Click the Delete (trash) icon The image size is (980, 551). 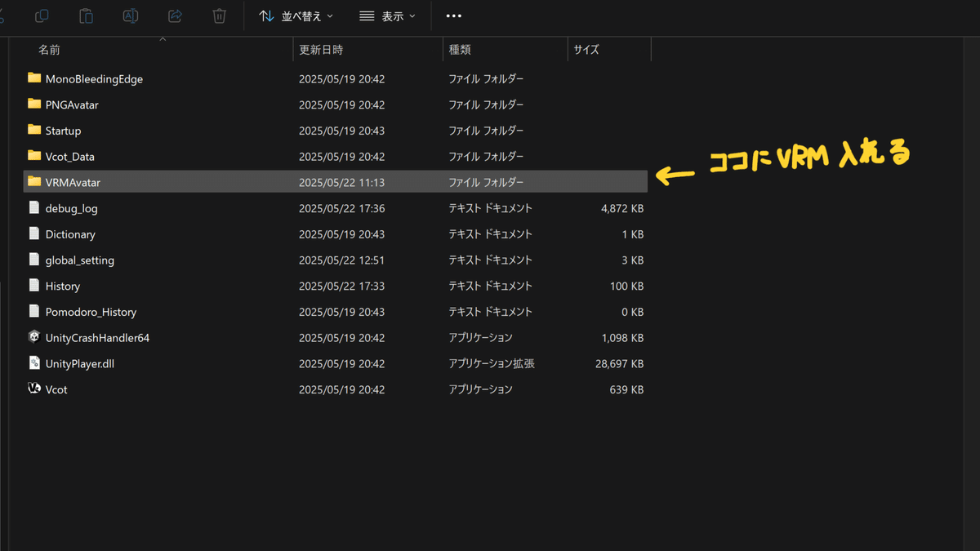pos(219,16)
